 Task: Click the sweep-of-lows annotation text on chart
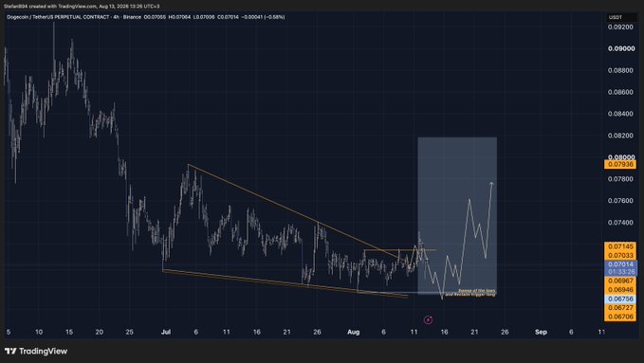tap(471, 293)
